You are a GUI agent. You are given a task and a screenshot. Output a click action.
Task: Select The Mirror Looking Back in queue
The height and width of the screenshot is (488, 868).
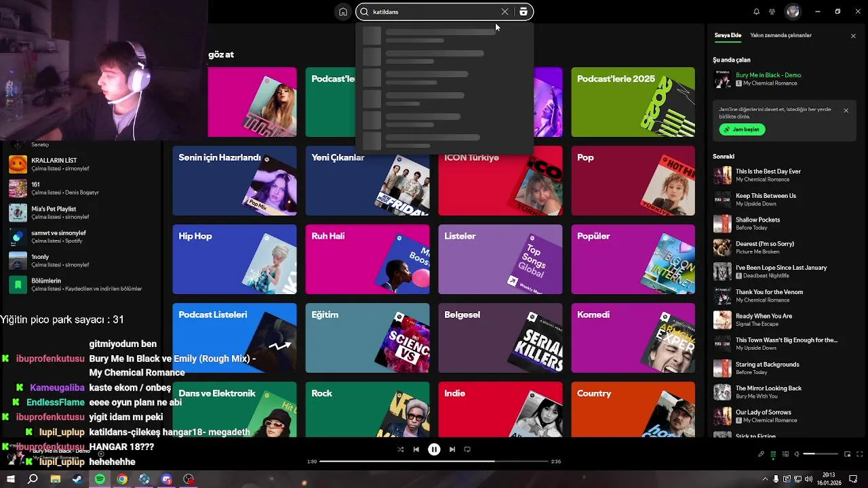point(783,392)
